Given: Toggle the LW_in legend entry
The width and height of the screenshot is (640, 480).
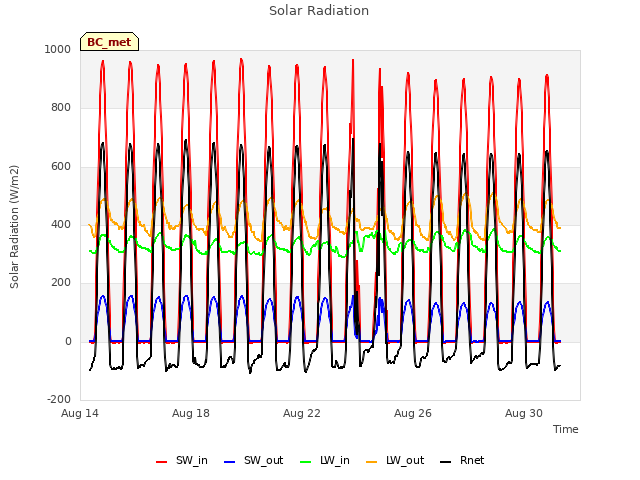Looking at the screenshot, I should (325, 461).
